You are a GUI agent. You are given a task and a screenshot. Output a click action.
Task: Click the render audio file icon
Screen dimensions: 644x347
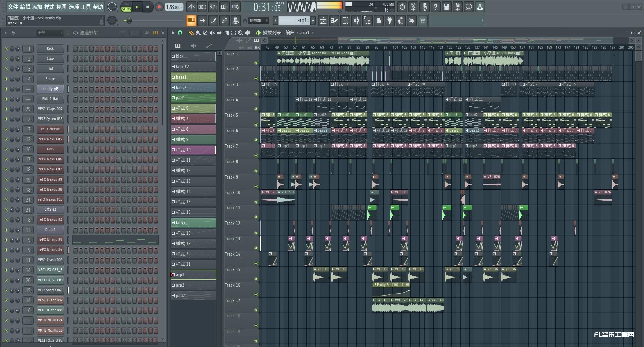[x=458, y=7]
